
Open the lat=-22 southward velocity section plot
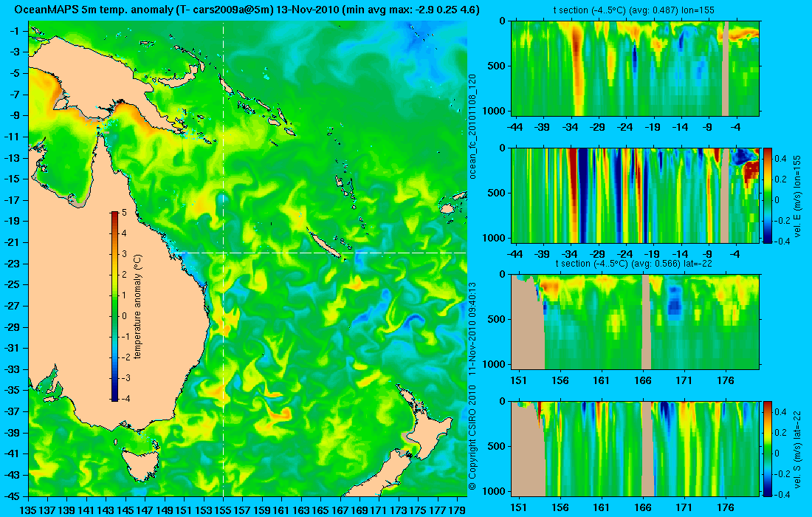635,448
